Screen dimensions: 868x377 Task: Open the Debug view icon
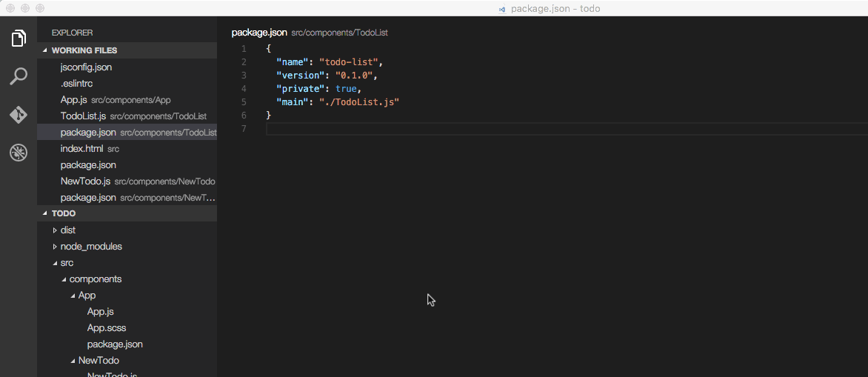(x=19, y=153)
